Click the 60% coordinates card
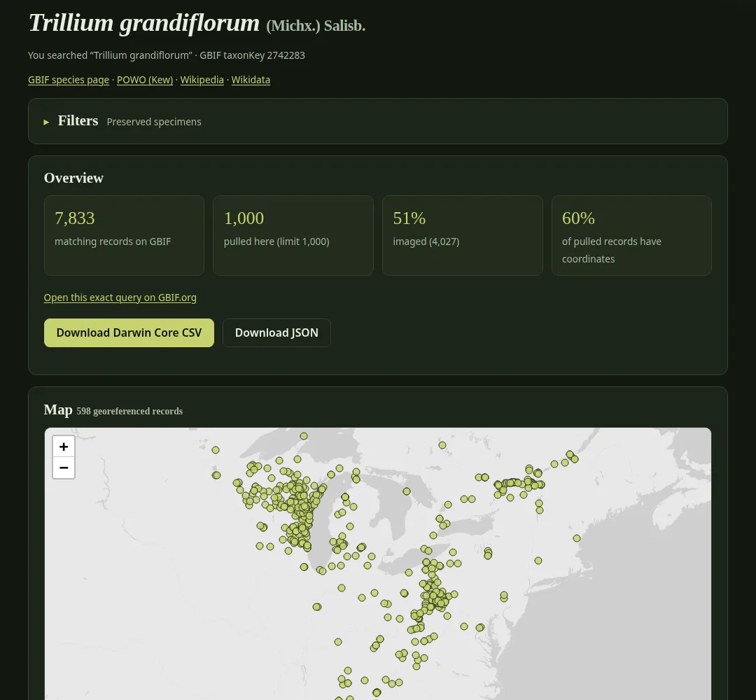756x700 pixels. coord(631,235)
